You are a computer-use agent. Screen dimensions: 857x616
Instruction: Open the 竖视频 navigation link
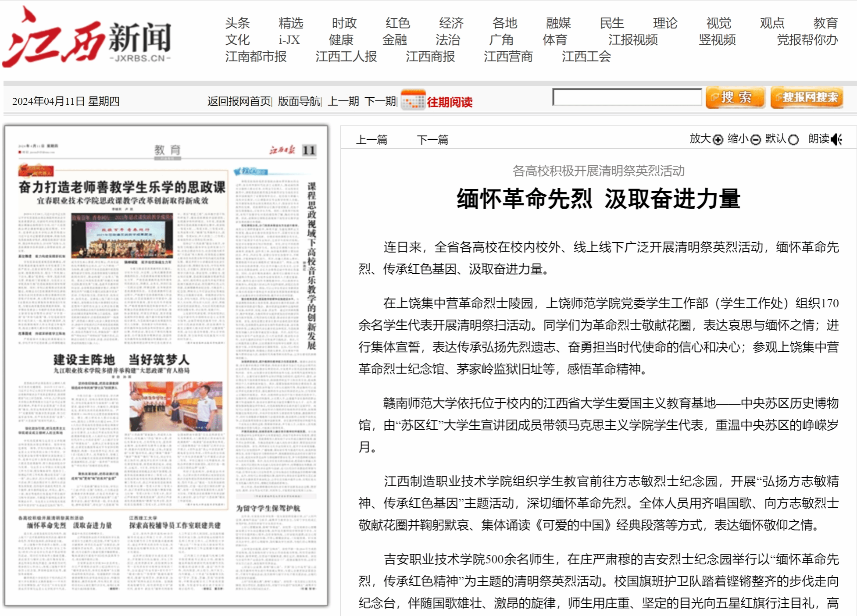[718, 39]
